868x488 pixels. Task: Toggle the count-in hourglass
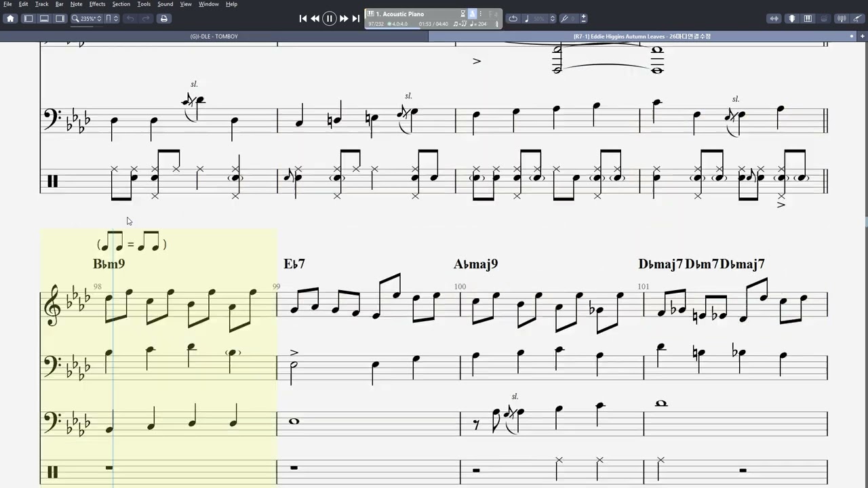(x=463, y=14)
